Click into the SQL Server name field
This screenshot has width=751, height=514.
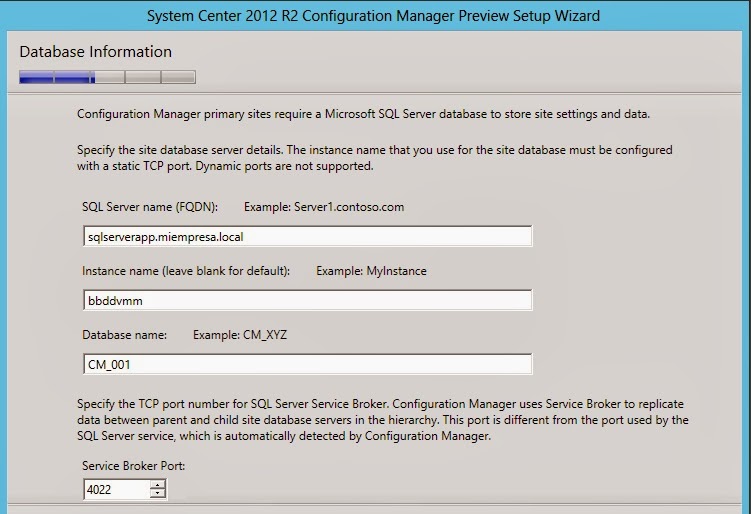[x=307, y=236]
